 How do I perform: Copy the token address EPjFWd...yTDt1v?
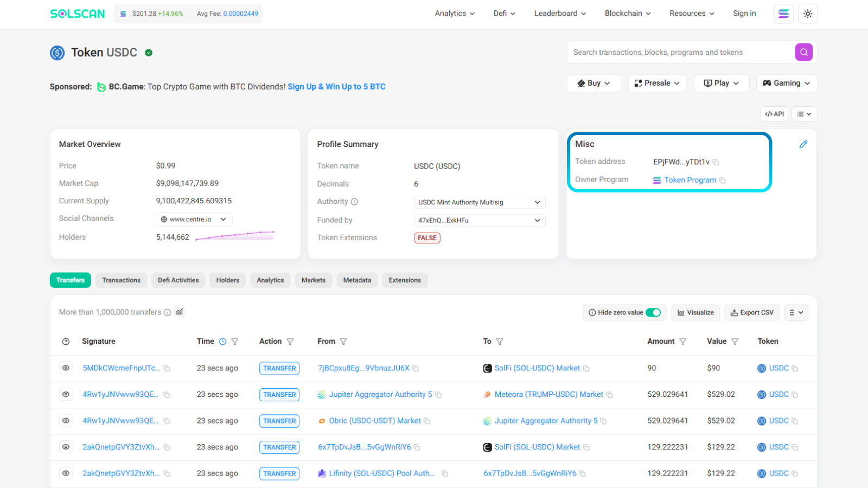tap(716, 162)
